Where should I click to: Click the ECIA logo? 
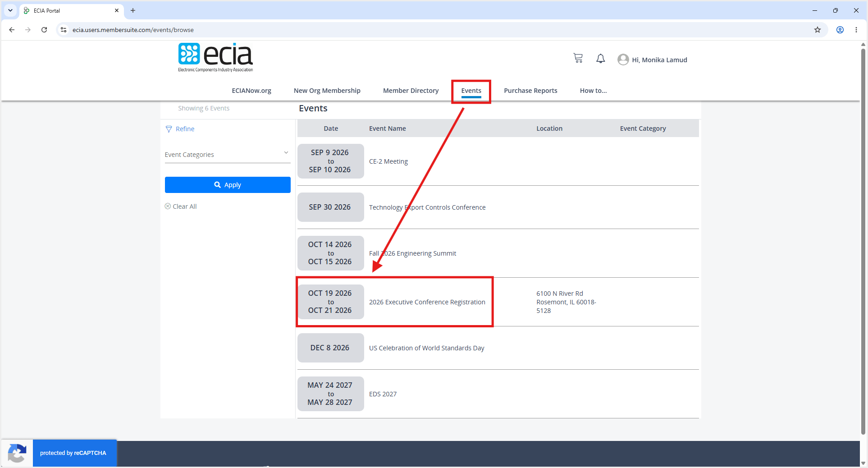coord(215,57)
